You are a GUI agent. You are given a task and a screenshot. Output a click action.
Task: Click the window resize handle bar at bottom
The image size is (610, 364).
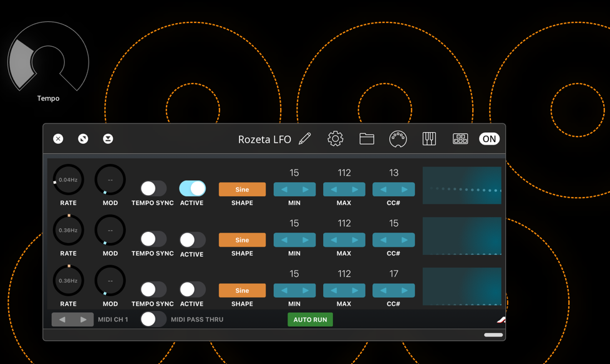coord(493,335)
